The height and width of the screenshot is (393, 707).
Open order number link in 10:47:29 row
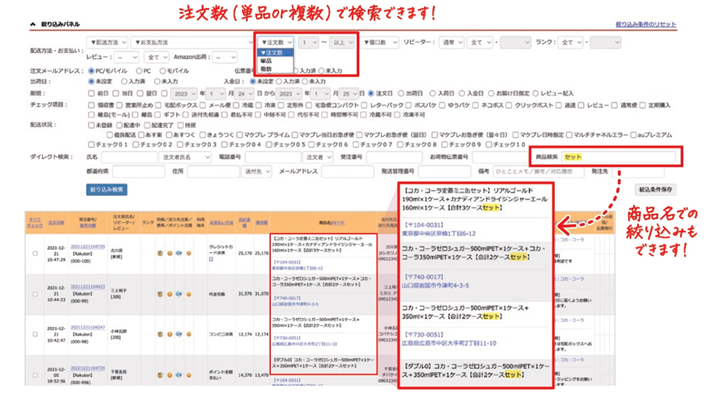point(87,247)
